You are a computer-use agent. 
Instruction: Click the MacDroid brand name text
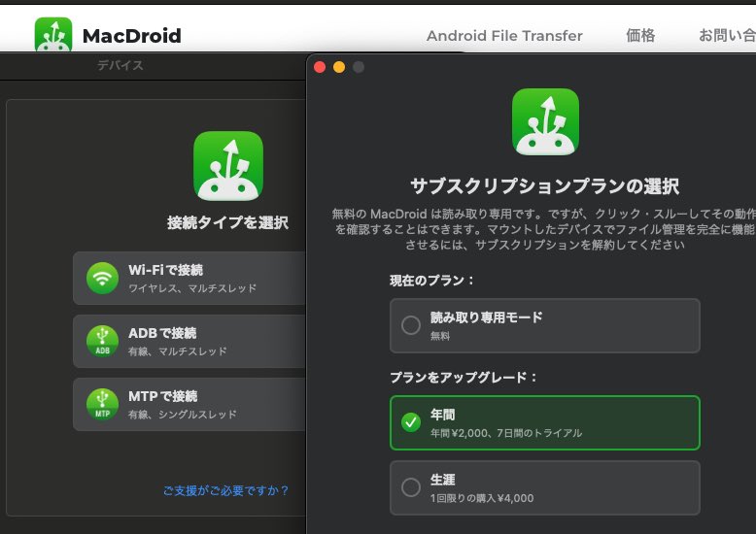pyautogui.click(x=131, y=36)
